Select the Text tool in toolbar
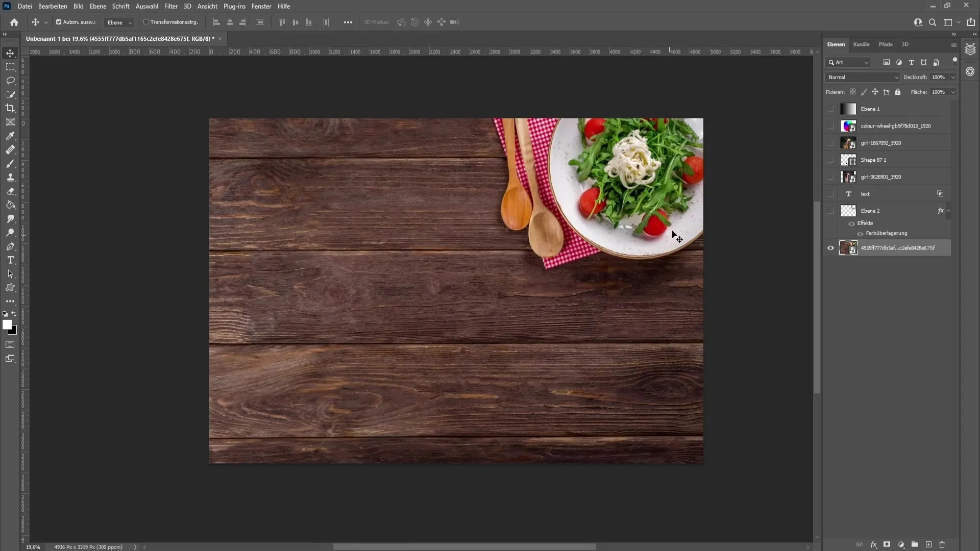This screenshot has height=551, width=980. [x=10, y=260]
